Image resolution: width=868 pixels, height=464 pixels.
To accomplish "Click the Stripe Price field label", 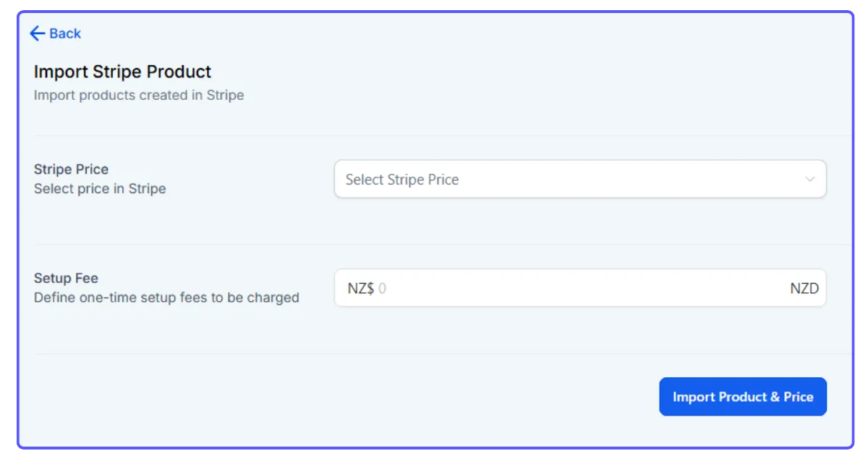I will click(71, 169).
